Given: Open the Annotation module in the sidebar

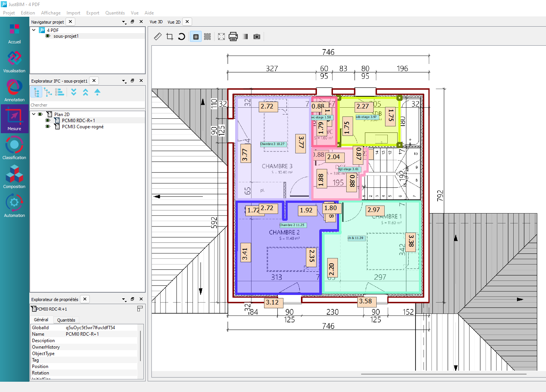Looking at the screenshot, I should tap(14, 90).
